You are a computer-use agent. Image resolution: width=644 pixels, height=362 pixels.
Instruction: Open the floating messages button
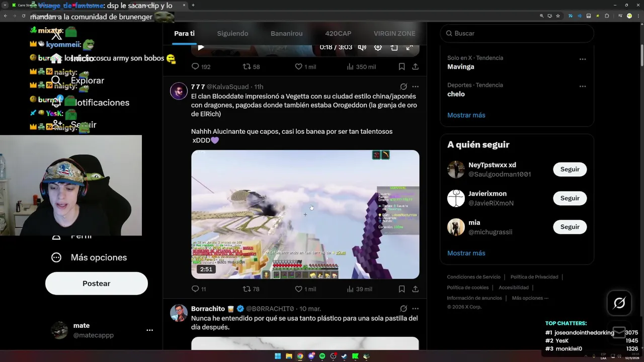[x=619, y=332]
